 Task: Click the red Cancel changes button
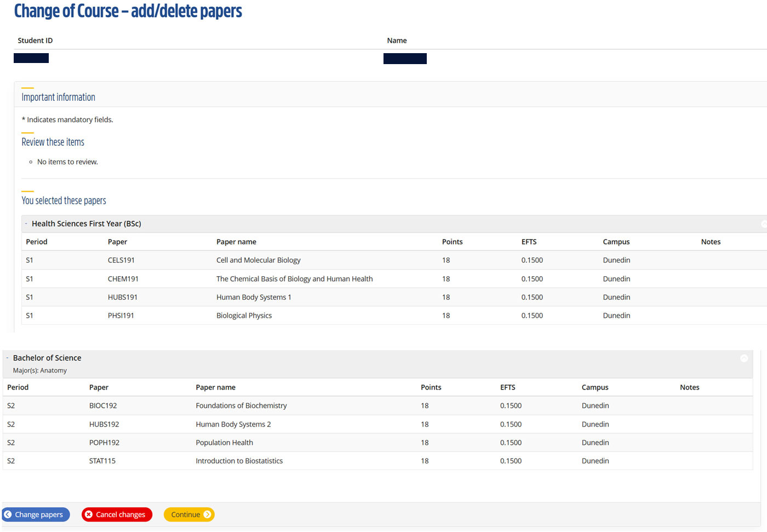pyautogui.click(x=117, y=514)
